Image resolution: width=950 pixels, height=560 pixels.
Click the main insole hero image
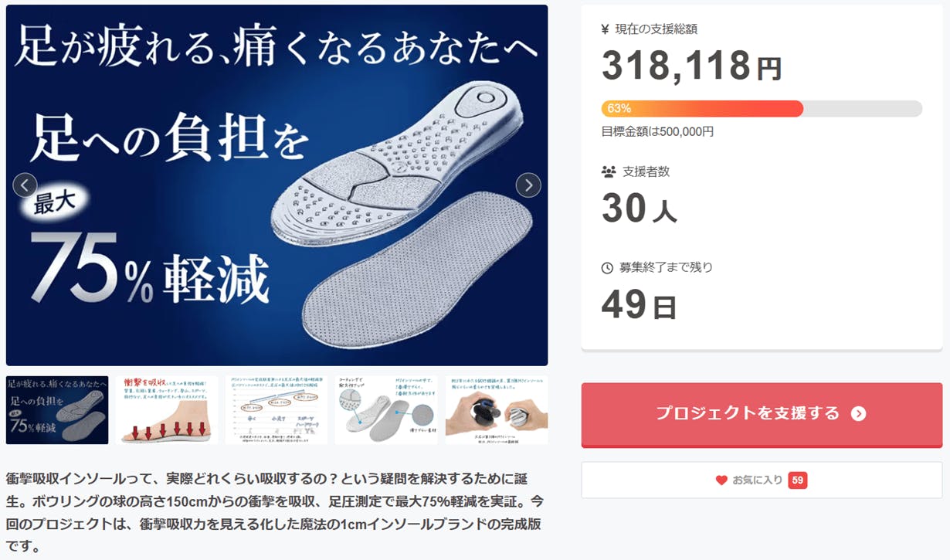pos(277,185)
